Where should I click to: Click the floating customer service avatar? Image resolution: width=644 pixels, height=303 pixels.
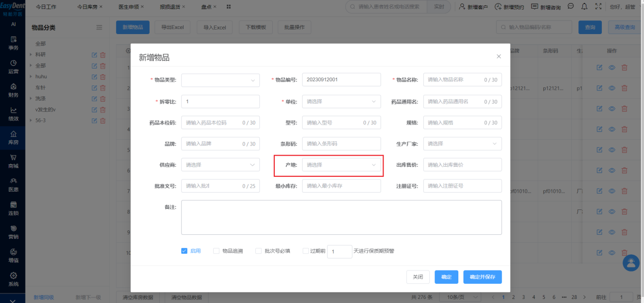click(631, 262)
